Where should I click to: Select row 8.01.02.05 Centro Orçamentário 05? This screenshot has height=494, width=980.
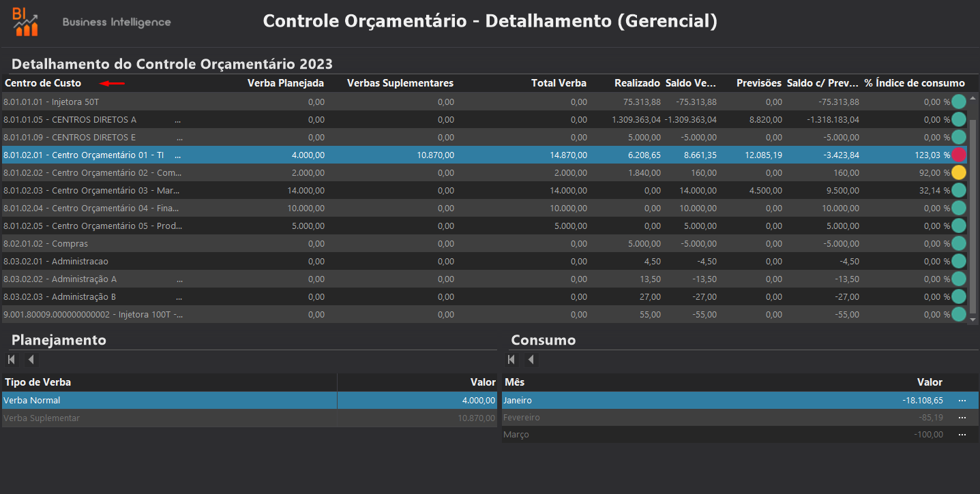484,226
